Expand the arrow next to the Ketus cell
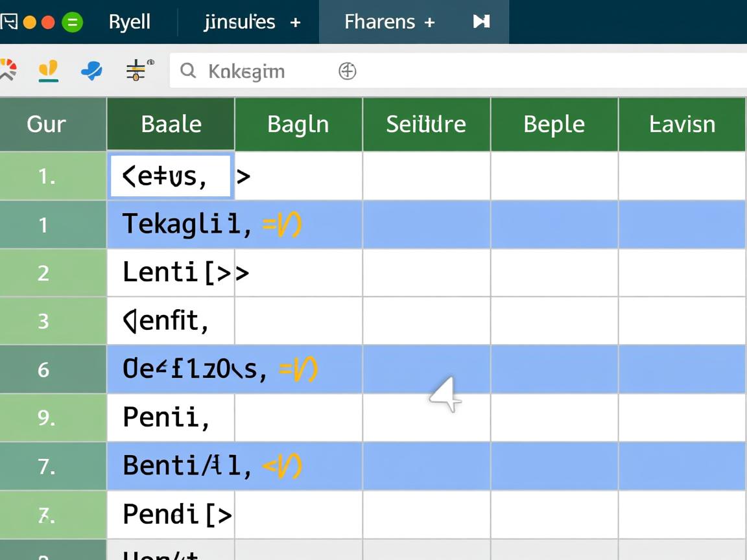Image resolution: width=747 pixels, height=560 pixels. 244,175
